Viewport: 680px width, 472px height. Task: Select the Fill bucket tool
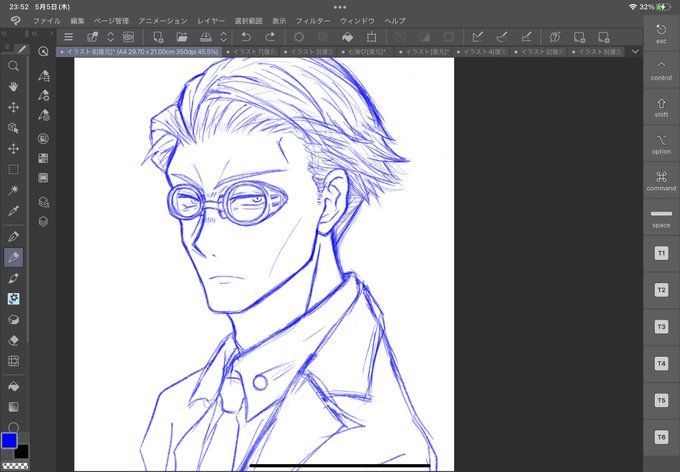(13, 386)
